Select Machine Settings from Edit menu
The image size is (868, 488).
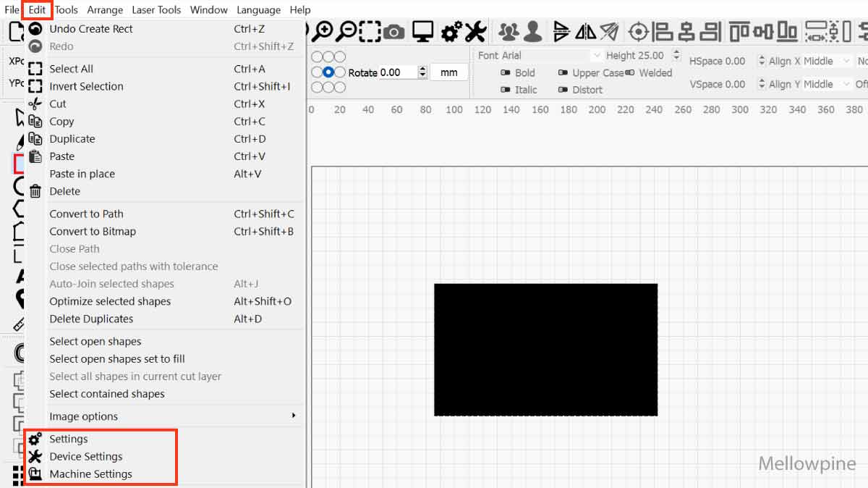click(x=89, y=474)
